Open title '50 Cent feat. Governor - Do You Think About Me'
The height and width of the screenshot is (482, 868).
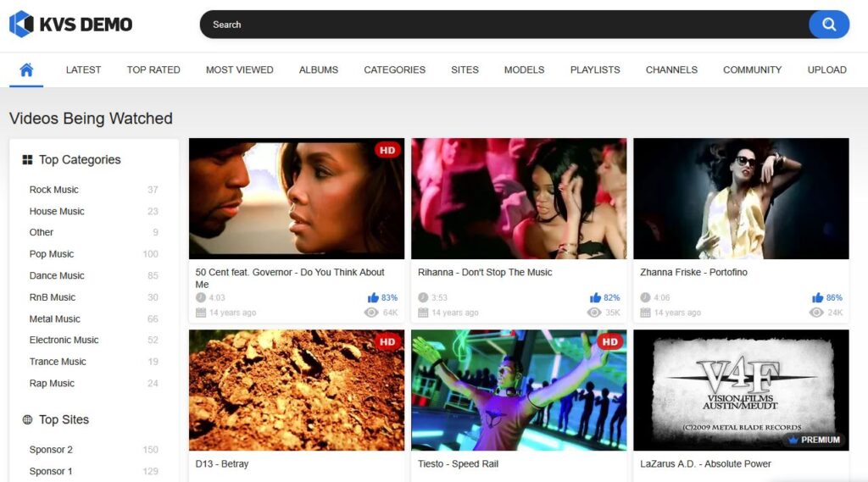pyautogui.click(x=290, y=279)
